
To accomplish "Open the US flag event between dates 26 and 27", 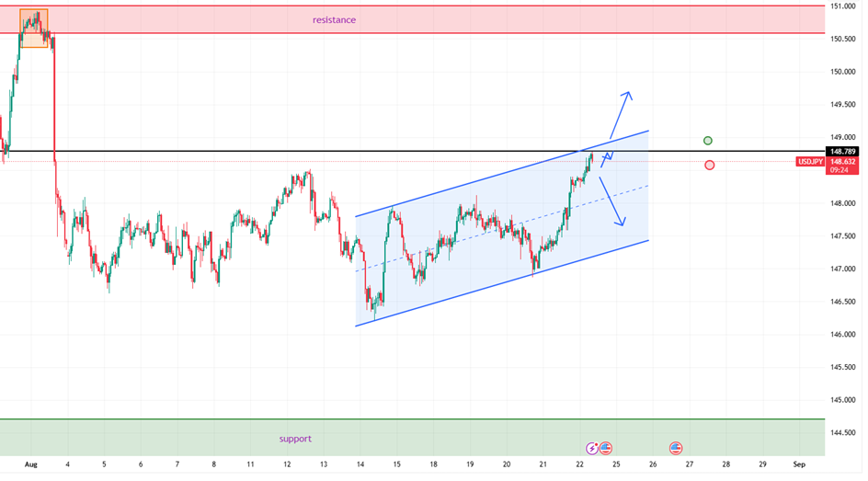I will tap(675, 448).
